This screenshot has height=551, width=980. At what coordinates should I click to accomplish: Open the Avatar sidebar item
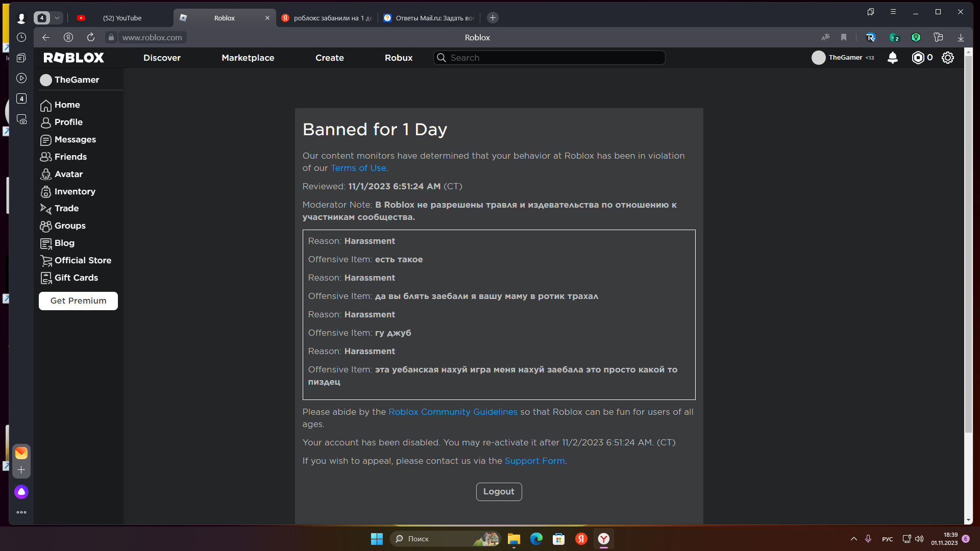coord(68,174)
